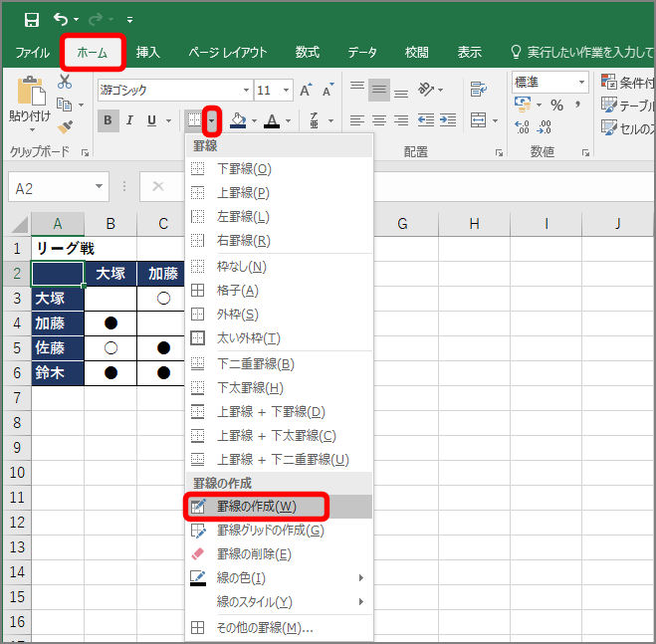Choose 格子(A) from the borders menu
The height and width of the screenshot is (644, 656).
[x=279, y=291]
